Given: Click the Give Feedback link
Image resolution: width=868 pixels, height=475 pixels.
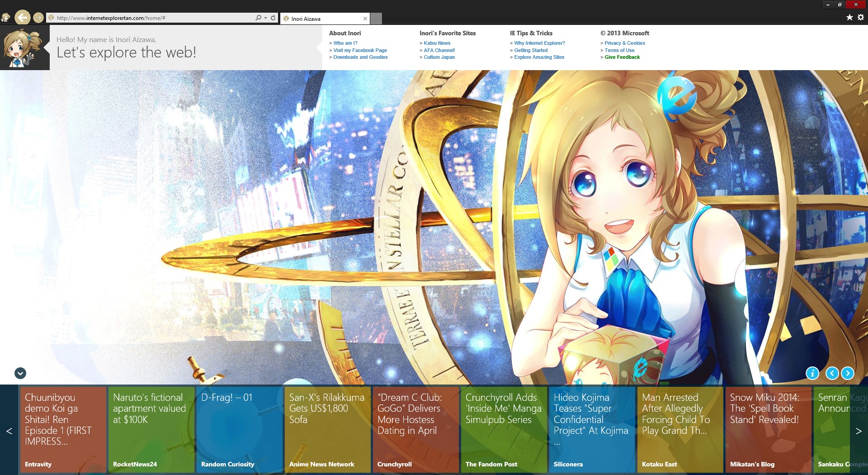Looking at the screenshot, I should coord(622,57).
